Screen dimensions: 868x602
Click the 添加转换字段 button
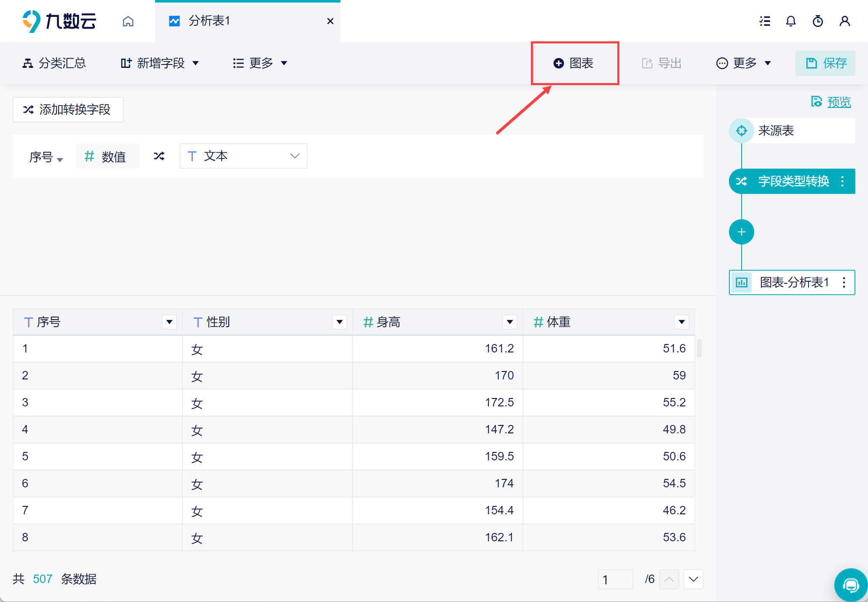coord(68,110)
